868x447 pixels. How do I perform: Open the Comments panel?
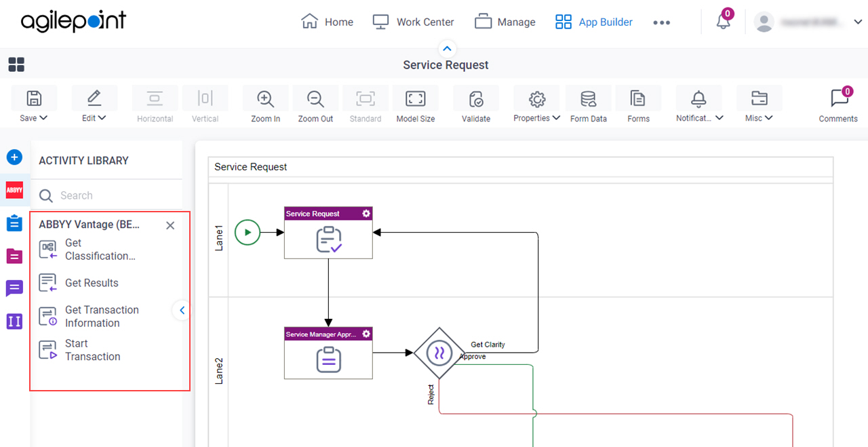[x=838, y=104]
